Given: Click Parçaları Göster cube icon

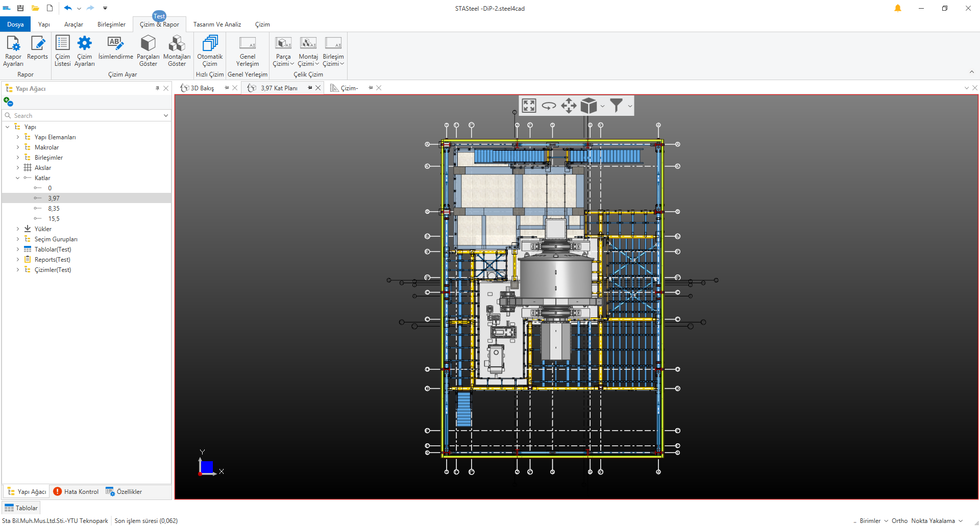Looking at the screenshot, I should [148, 43].
